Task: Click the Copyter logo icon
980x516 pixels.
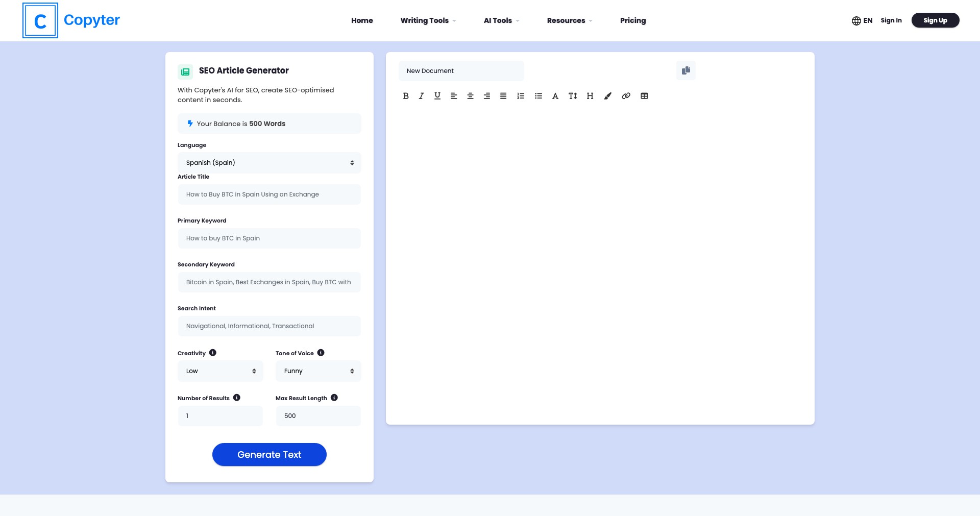Action: coord(40,20)
